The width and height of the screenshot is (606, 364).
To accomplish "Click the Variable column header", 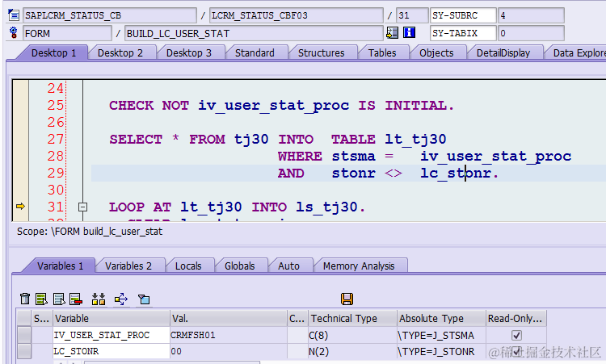I will pyautogui.click(x=112, y=318).
